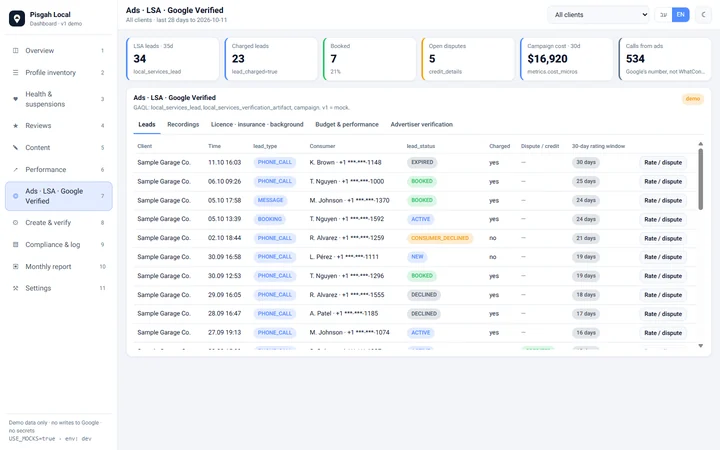The height and width of the screenshot is (450, 720).
Task: Click the NEW status badge
Action: (417, 257)
